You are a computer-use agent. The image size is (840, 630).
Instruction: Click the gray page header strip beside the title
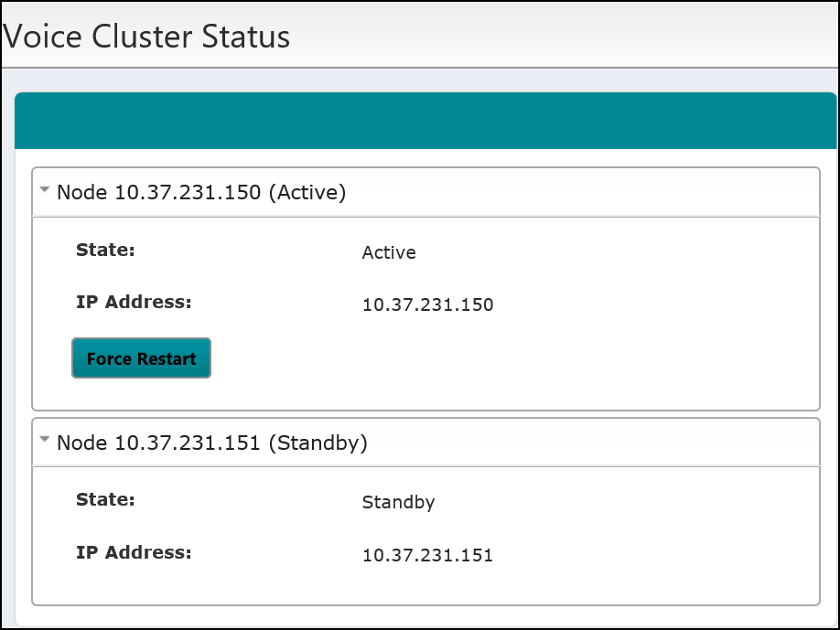[563, 35]
